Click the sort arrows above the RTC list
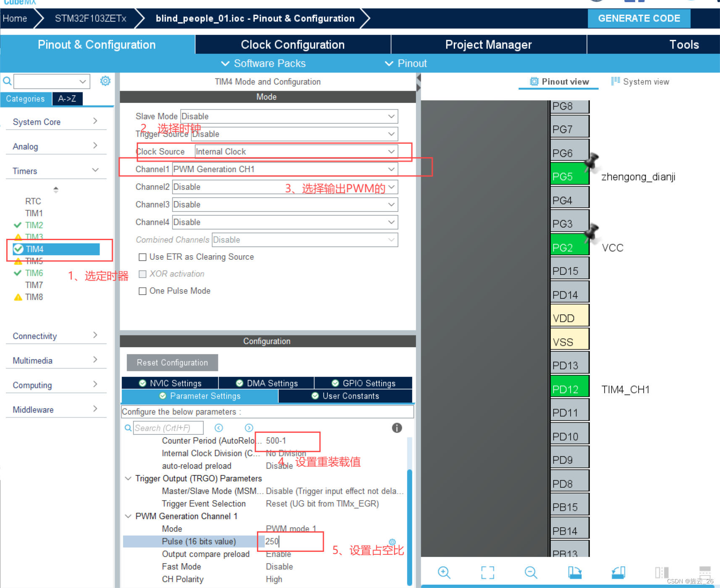Viewport: 720px width, 588px height. [56, 190]
